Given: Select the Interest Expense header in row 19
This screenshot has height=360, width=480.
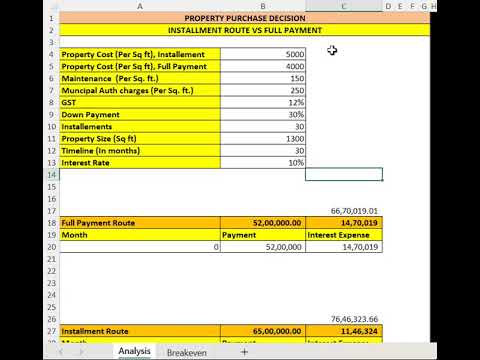Looking at the screenshot, I should pos(344,235).
